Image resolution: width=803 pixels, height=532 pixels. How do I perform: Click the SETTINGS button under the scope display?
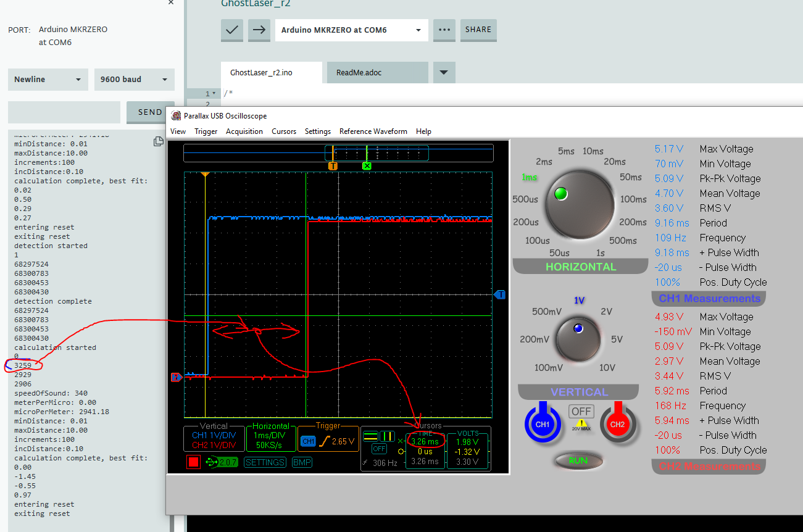pyautogui.click(x=265, y=462)
